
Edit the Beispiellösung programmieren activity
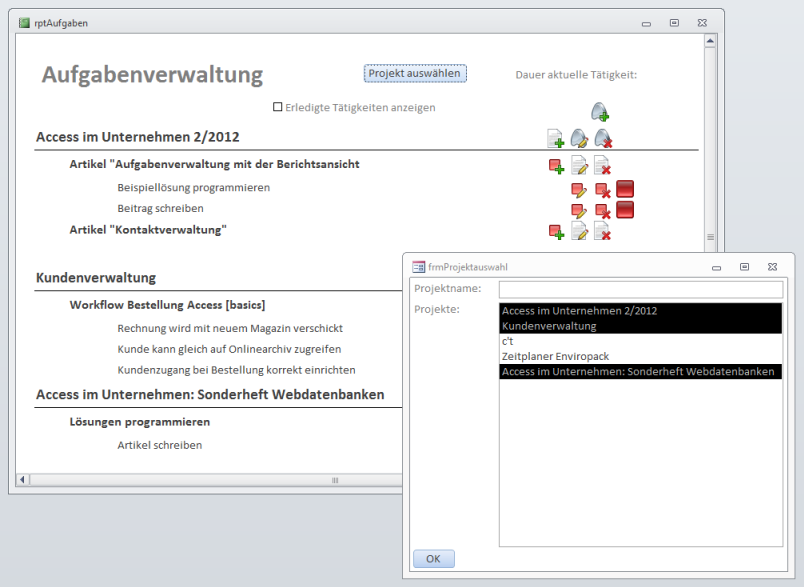point(579,188)
